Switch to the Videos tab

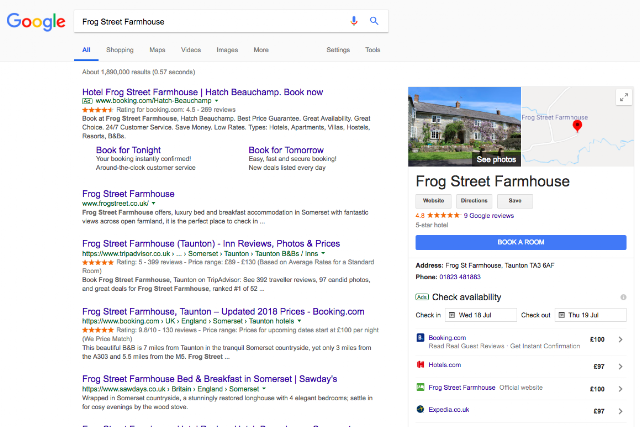[191, 50]
